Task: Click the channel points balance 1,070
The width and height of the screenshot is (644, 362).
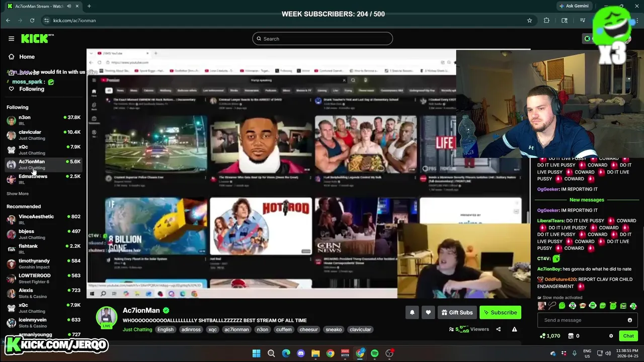Action: (x=549, y=336)
